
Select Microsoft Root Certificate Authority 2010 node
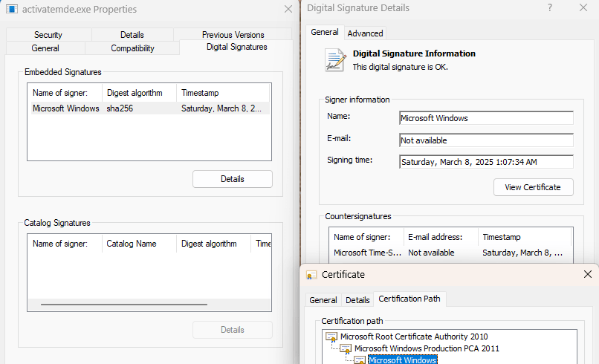[x=414, y=337]
